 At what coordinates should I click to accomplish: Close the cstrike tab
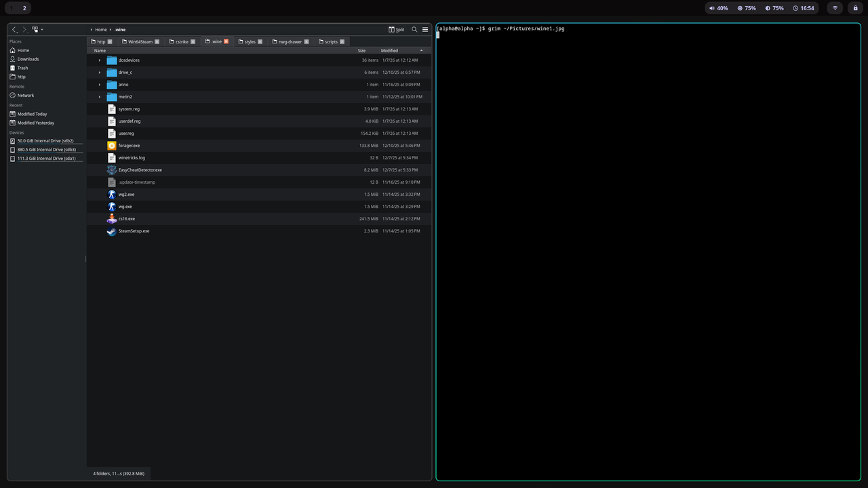coord(193,41)
